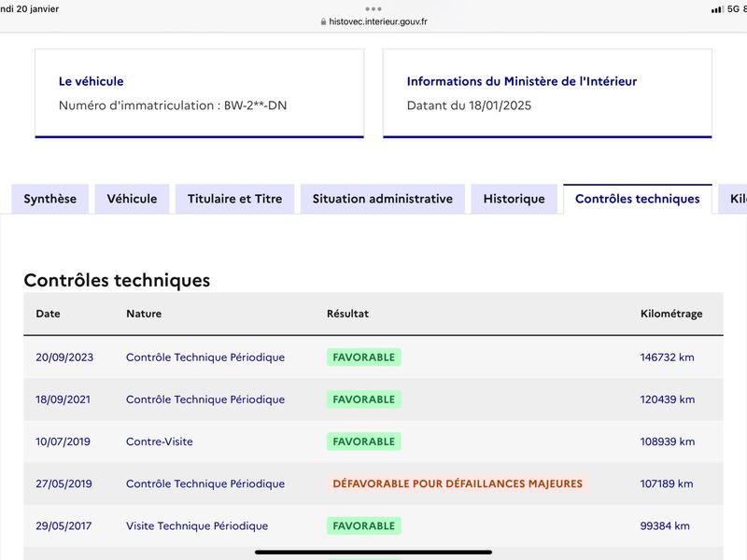
Task: Open the Synthèse tab
Action: (50, 199)
